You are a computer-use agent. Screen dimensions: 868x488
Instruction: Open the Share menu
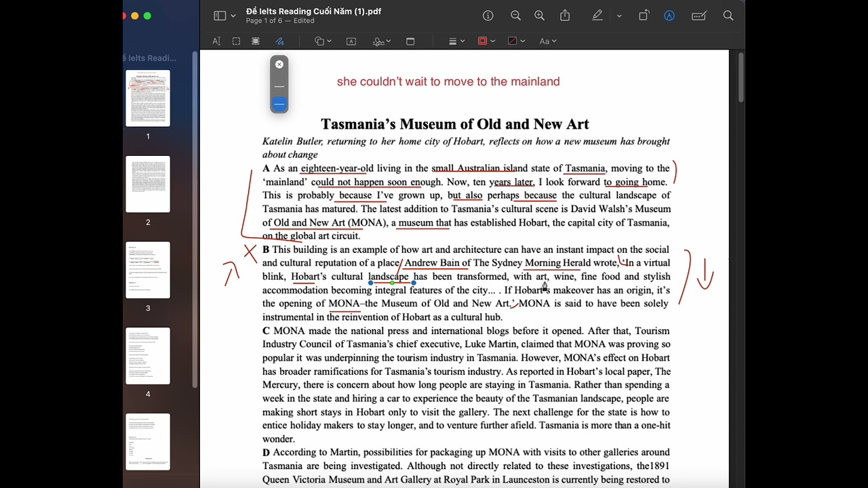(x=565, y=16)
